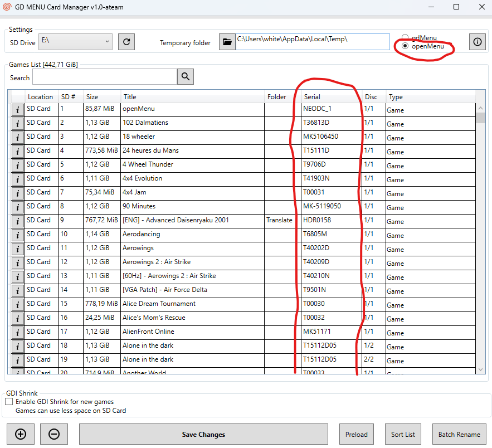492x448 pixels.
Task: Select the gdMenu radio button
Action: (x=405, y=38)
